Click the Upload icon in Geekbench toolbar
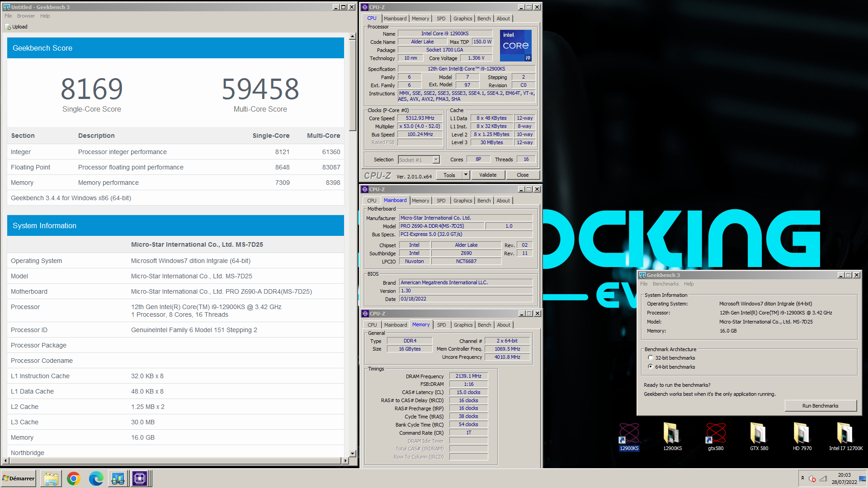Image resolution: width=868 pixels, height=488 pixels. (8, 27)
